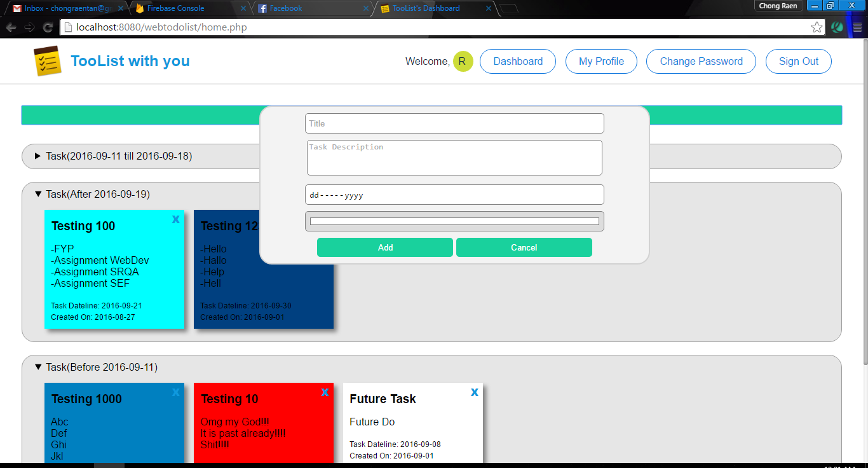
Task: Select the red Testing 10 card
Action: coord(264,423)
